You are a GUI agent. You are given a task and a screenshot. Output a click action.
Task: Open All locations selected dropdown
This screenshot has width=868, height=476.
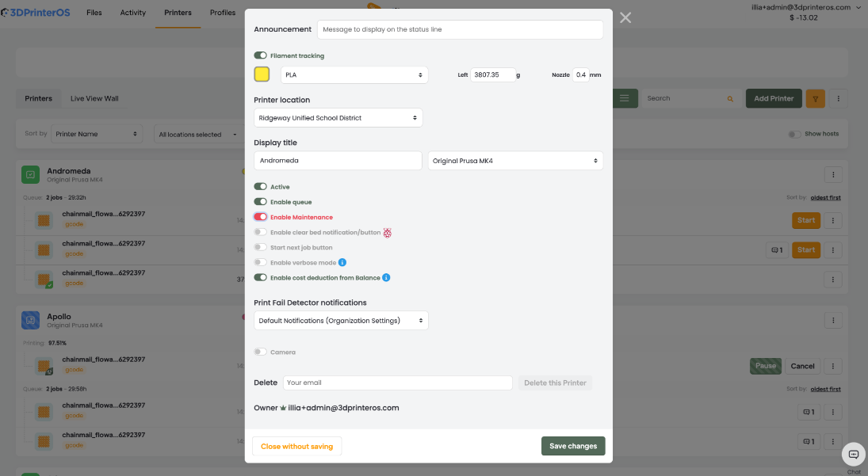(197, 135)
